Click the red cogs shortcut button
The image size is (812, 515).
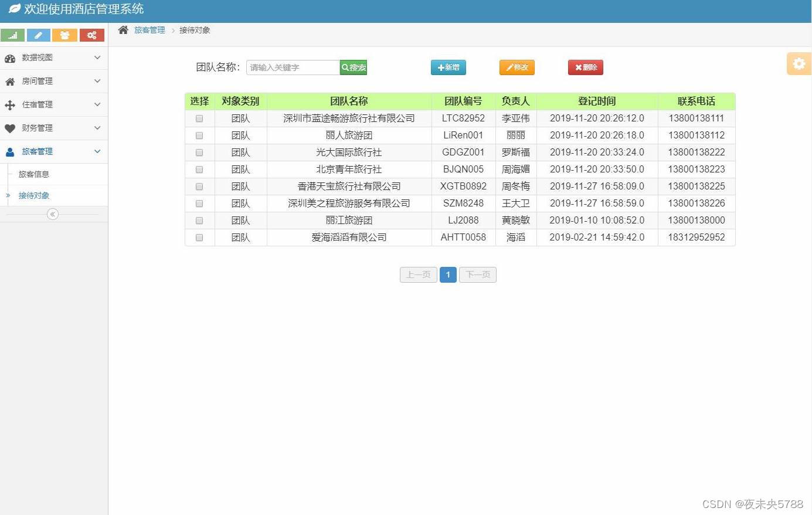click(x=91, y=35)
